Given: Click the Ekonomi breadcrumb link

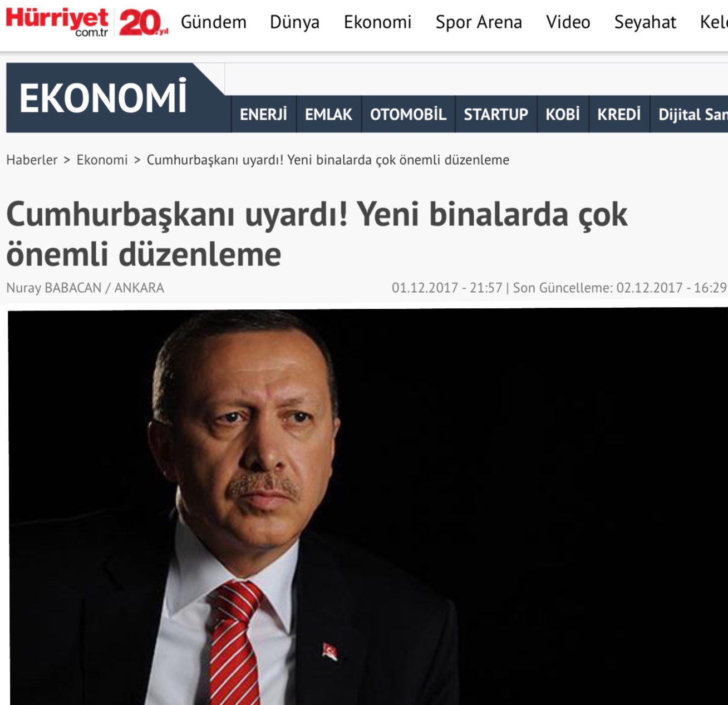Looking at the screenshot, I should pyautogui.click(x=102, y=160).
